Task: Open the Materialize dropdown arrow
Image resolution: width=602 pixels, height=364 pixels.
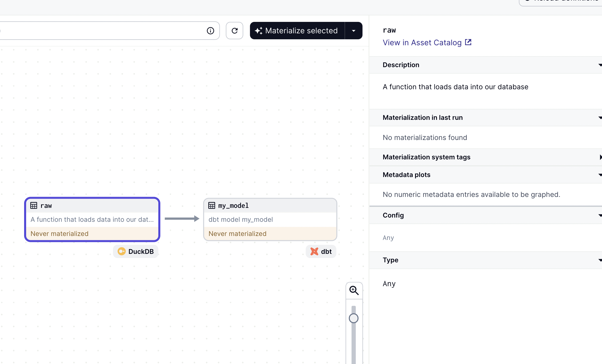Action: tap(354, 31)
